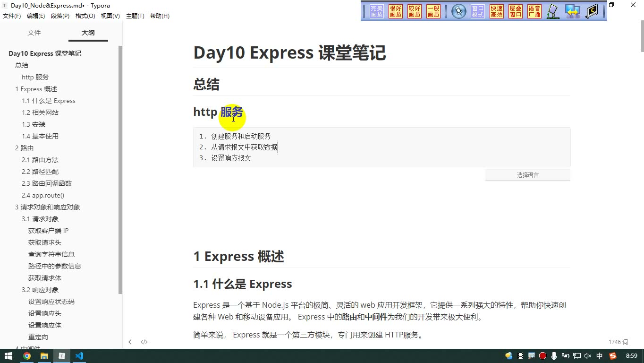Toggle source code mode icon at bottom
644x363 pixels.
coord(144,342)
